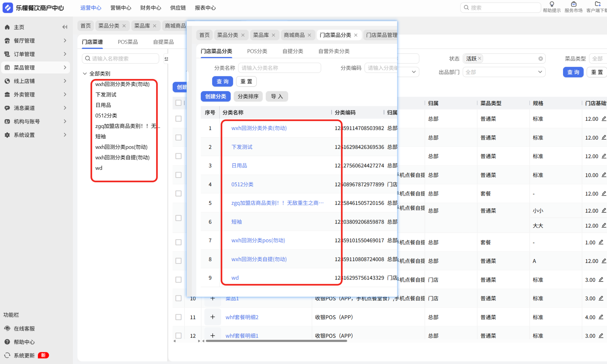Click the horizontal table scrollbar

pyautogui.click(x=276, y=341)
